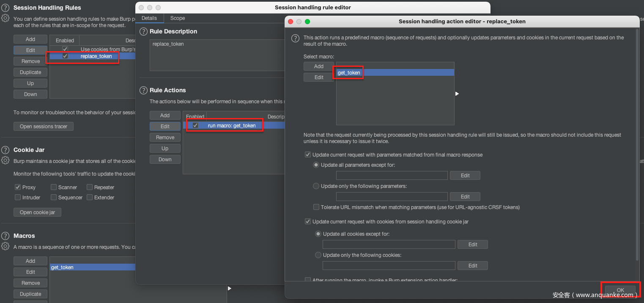Open settings gear under Session Handling Rules
The image size is (644, 303).
(5, 18)
